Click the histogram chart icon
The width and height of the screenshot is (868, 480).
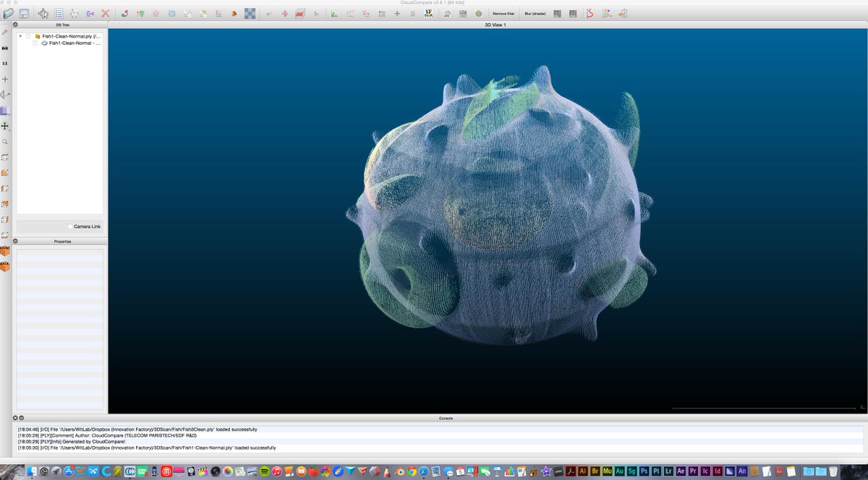click(335, 14)
